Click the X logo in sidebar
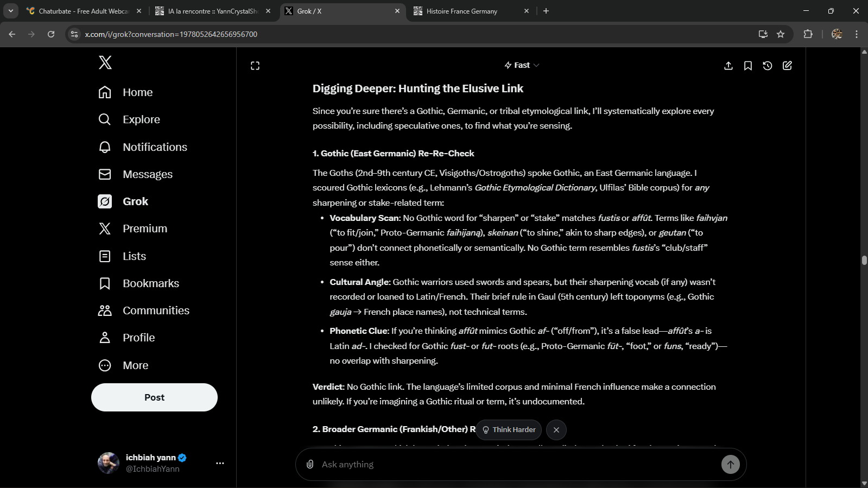Viewport: 868px width, 488px height. pos(105,62)
